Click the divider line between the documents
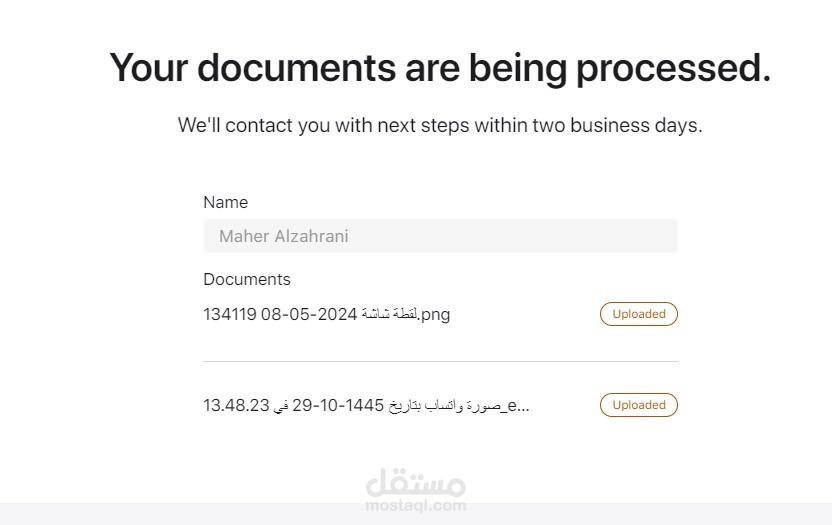 click(x=440, y=361)
